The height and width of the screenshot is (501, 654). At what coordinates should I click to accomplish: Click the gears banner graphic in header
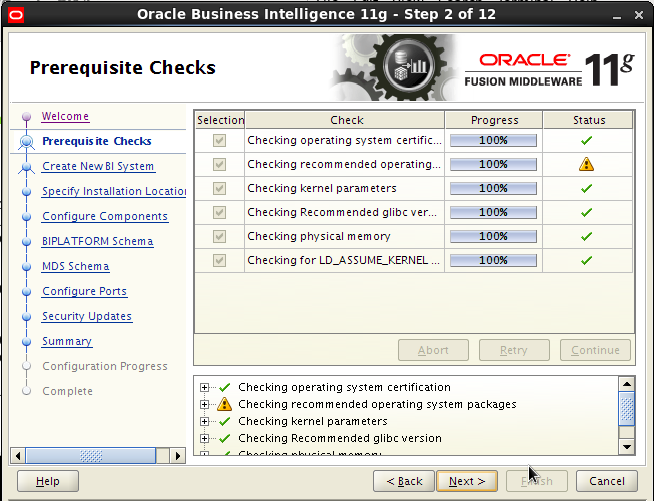[396, 67]
